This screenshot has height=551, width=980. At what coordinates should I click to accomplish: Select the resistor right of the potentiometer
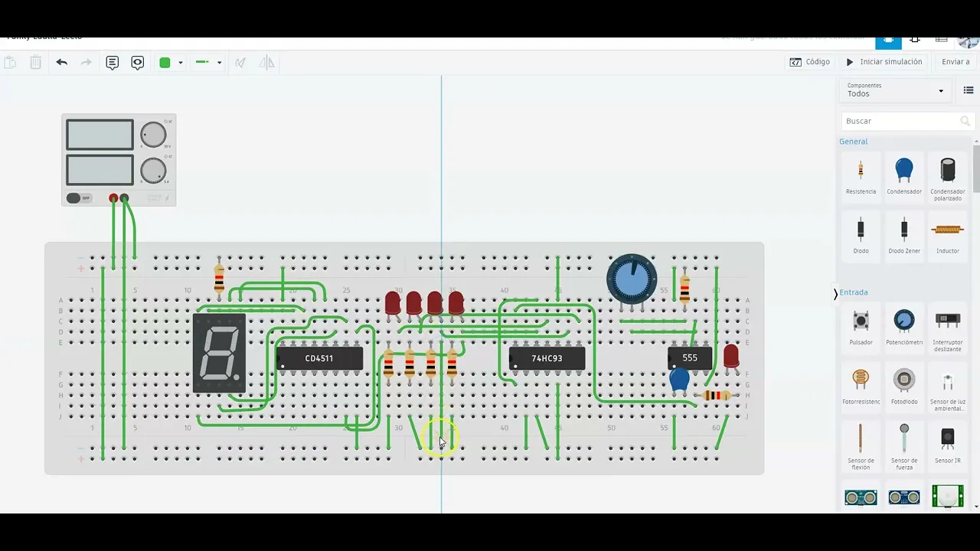tap(684, 289)
